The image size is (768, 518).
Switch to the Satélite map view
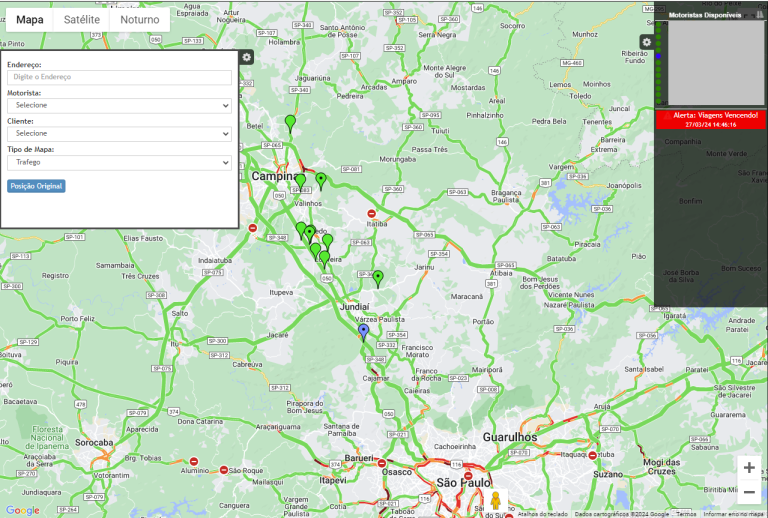click(81, 20)
